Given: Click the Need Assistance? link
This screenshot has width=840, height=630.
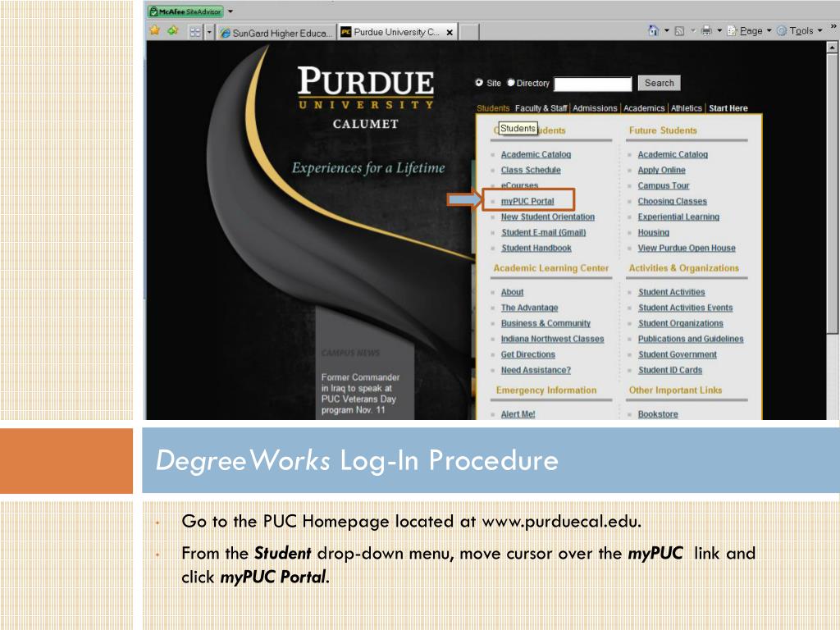Looking at the screenshot, I should click(536, 370).
